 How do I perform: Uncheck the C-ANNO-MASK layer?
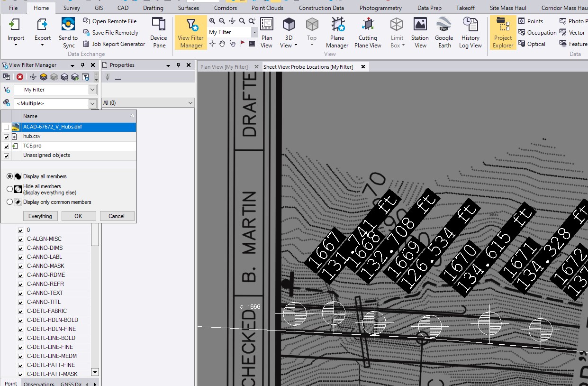click(x=20, y=266)
